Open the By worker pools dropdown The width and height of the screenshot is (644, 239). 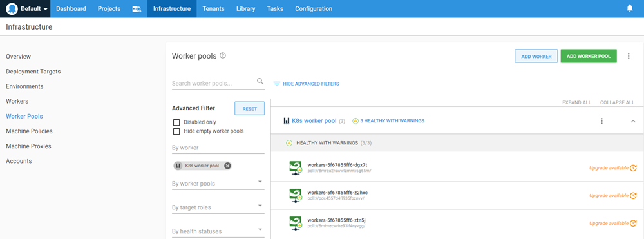coord(218,183)
